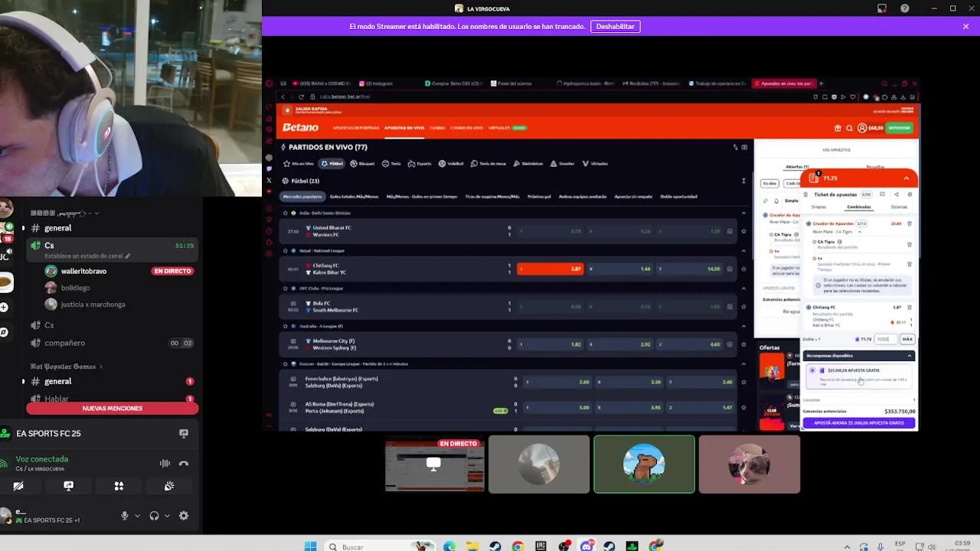Filter live matches by Esports
This screenshot has width=980, height=551.
tap(420, 163)
